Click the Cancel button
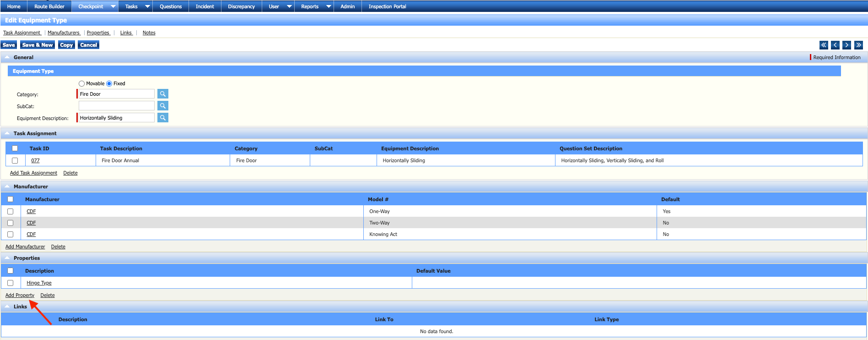The image size is (868, 340). [88, 45]
